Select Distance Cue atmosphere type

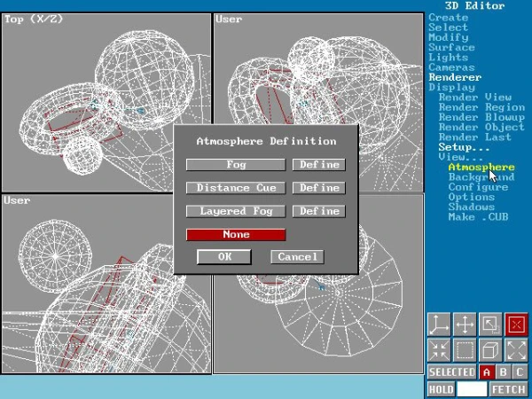point(236,188)
